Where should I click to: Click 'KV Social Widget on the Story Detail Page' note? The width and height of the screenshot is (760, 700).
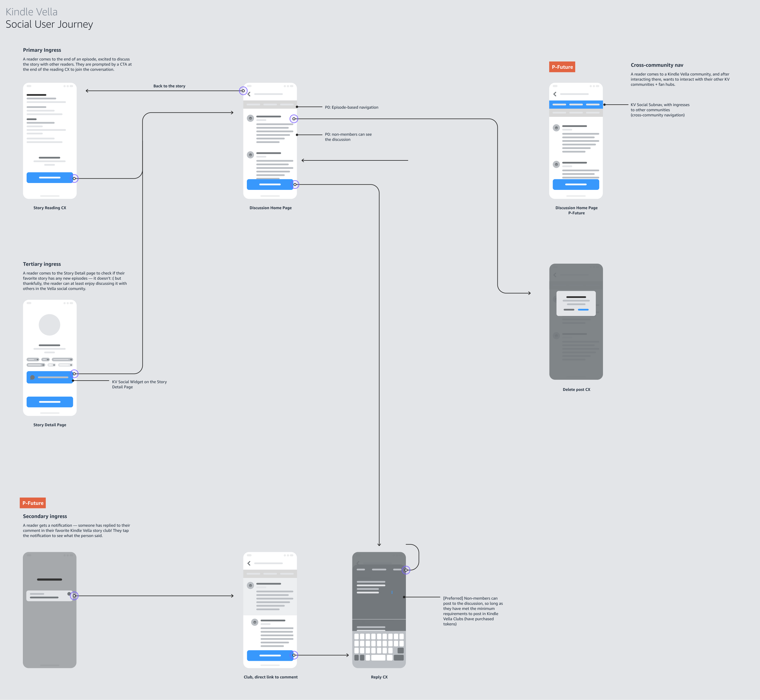pyautogui.click(x=139, y=385)
